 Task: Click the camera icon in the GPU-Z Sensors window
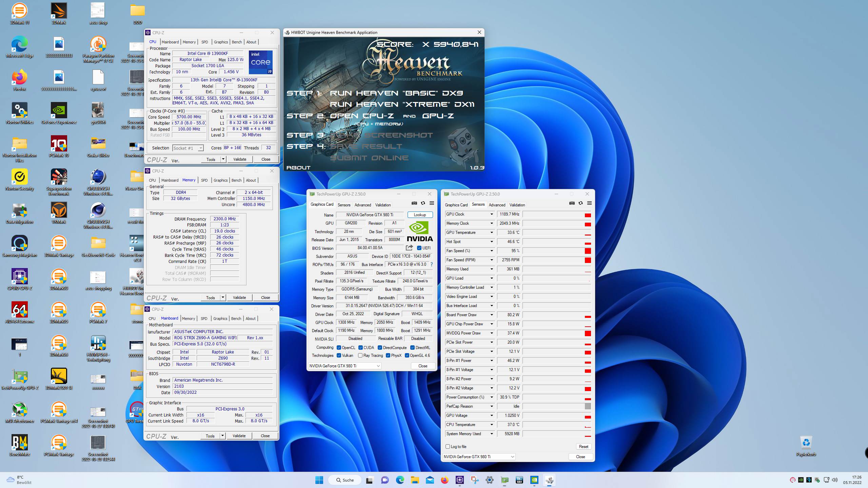572,203
